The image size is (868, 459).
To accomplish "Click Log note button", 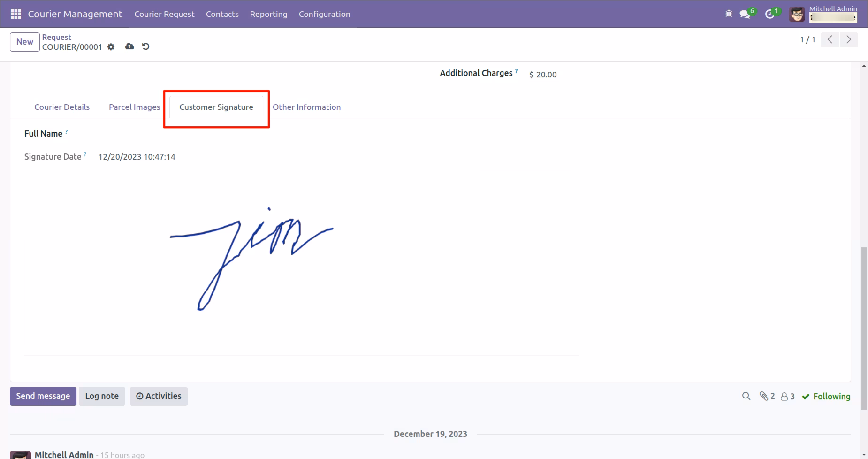I will click(x=102, y=396).
